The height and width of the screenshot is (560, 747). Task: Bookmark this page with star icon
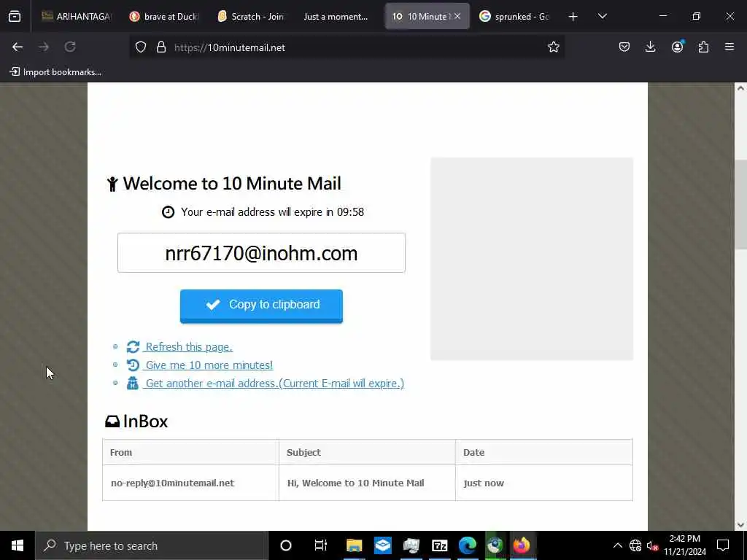point(553,47)
